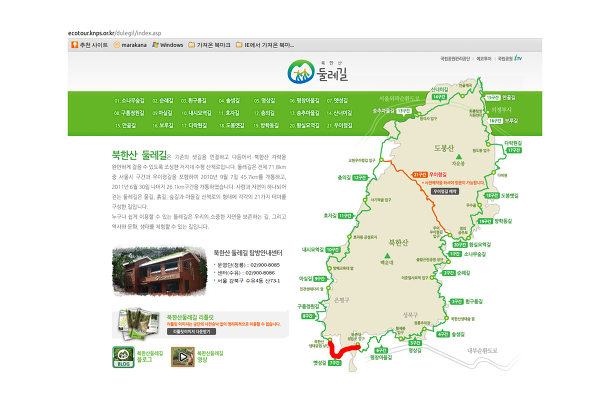
Task: Select 13.송추마을길 in the green menu
Action: (x=304, y=113)
